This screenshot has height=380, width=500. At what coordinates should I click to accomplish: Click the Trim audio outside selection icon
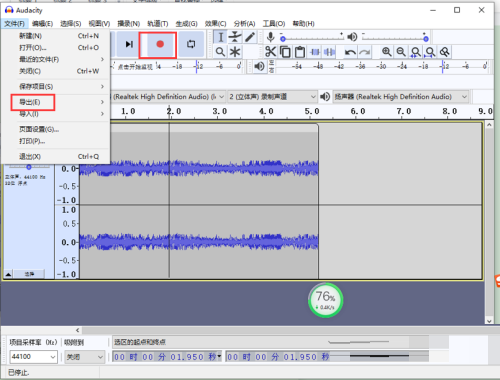(x=315, y=52)
